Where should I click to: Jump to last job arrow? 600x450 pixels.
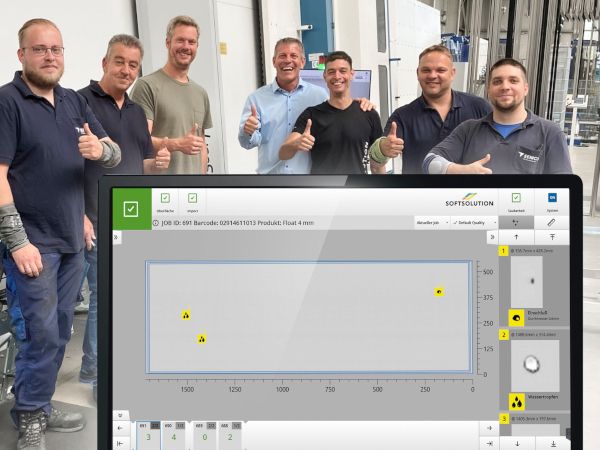click(x=489, y=443)
